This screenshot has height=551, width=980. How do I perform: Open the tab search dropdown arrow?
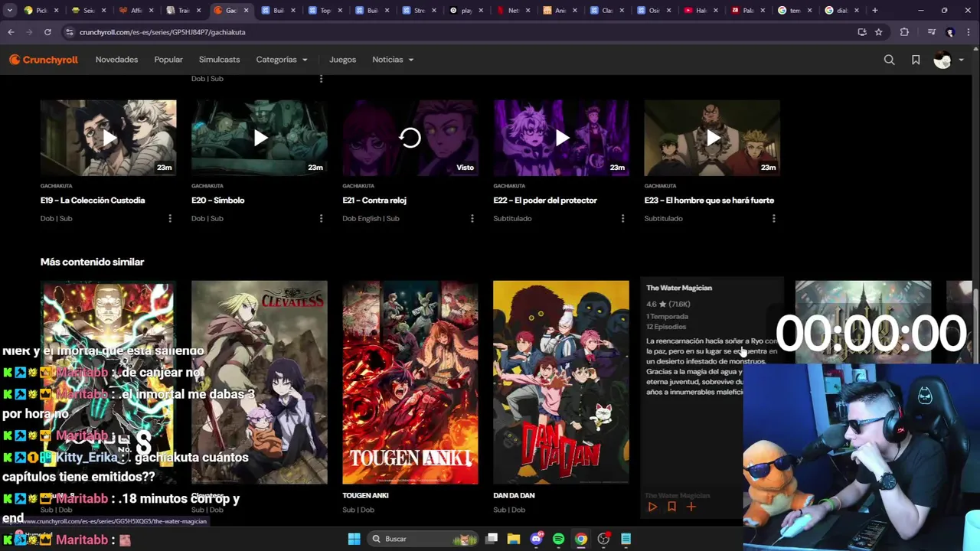(11, 11)
